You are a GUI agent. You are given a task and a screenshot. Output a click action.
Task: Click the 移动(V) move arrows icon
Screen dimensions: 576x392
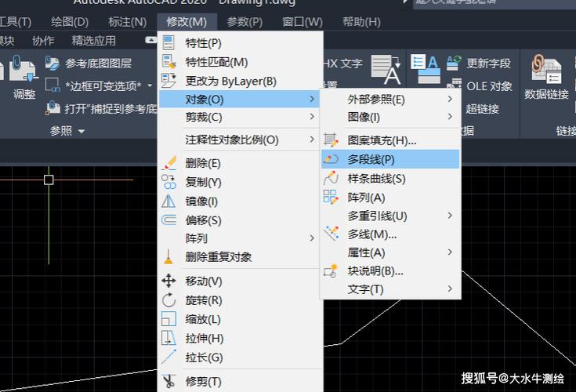coord(168,281)
